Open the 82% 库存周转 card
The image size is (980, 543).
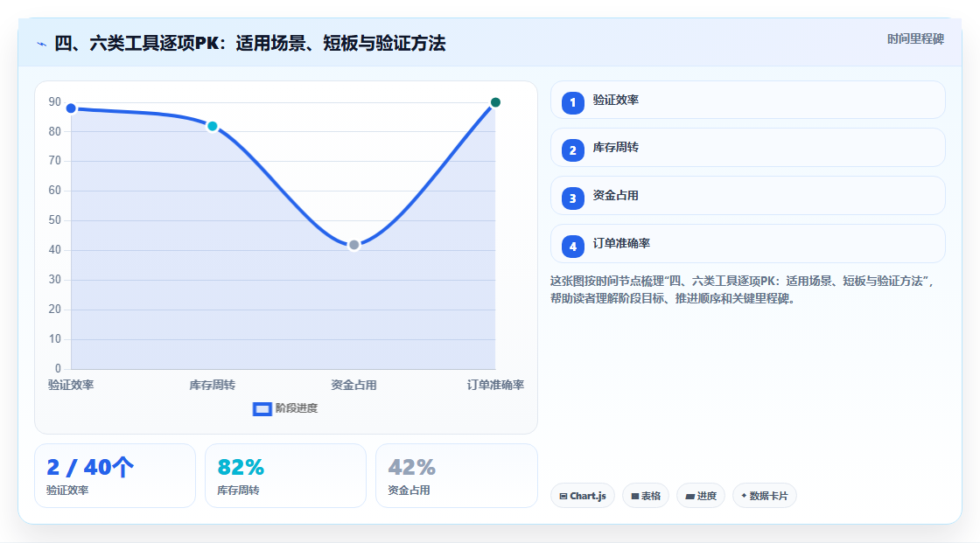coord(285,476)
